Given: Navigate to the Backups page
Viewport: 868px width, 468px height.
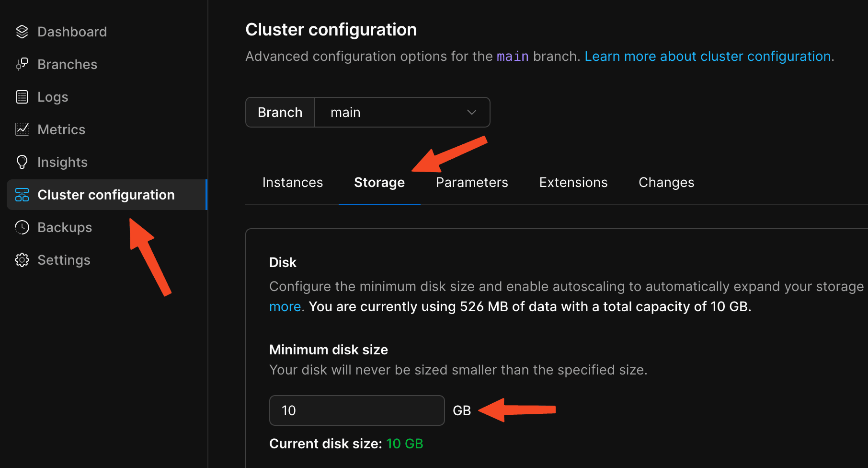Looking at the screenshot, I should coord(64,227).
